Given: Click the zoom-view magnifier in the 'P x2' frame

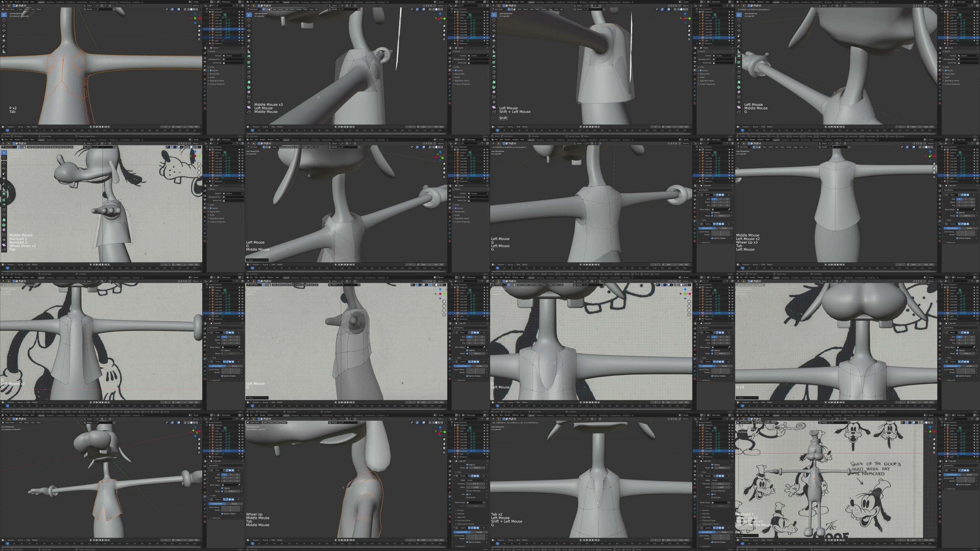Looking at the screenshot, I should (x=199, y=26).
